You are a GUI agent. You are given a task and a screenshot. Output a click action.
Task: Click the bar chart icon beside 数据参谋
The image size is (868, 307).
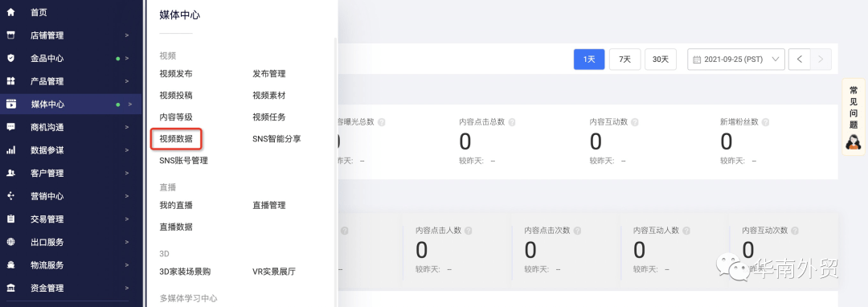point(10,150)
